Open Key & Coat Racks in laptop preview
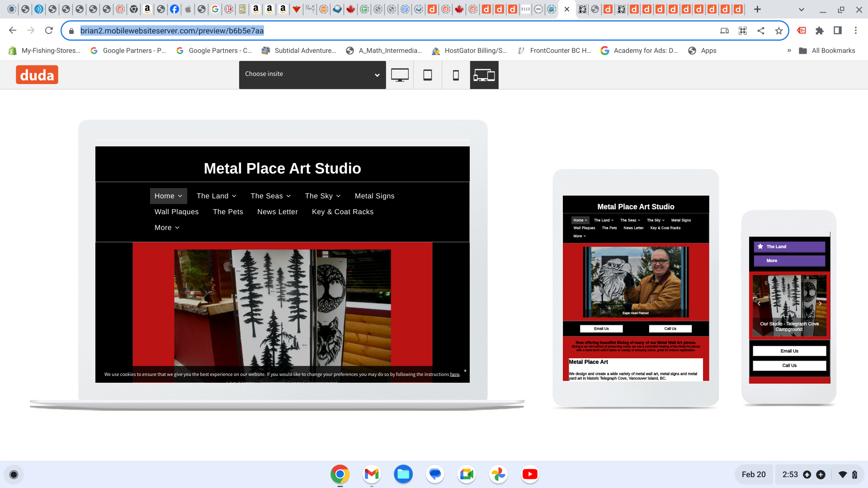Screen dimensions: 868x488 coord(343,212)
